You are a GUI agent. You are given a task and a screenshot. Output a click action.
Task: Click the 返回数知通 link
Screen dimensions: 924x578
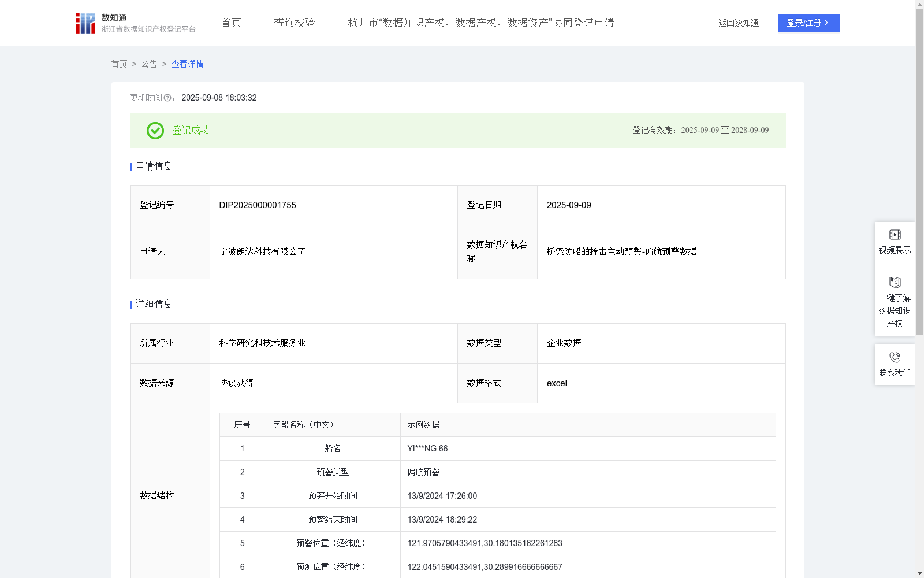(739, 23)
